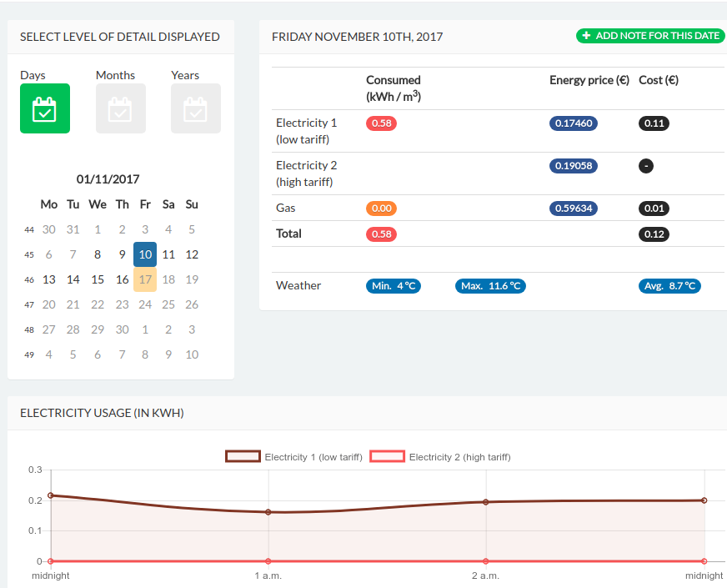Click the 0.00 gas consumed badge
This screenshot has height=588, width=727.
[381, 209]
